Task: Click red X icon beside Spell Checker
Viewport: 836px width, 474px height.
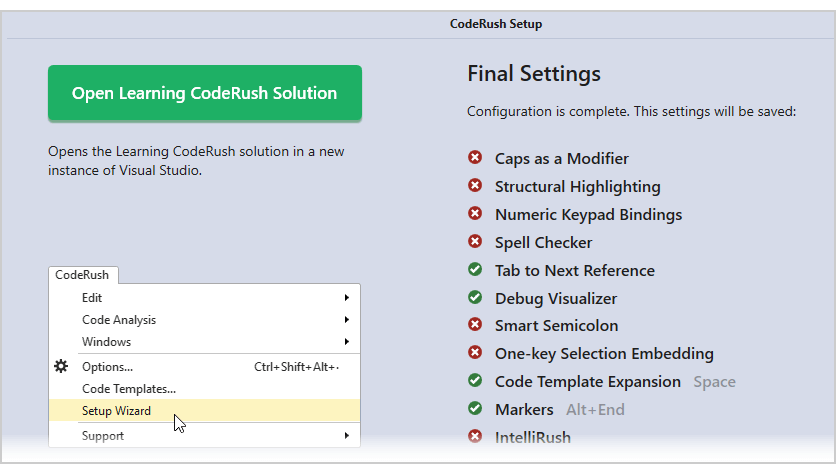Action: coord(475,242)
